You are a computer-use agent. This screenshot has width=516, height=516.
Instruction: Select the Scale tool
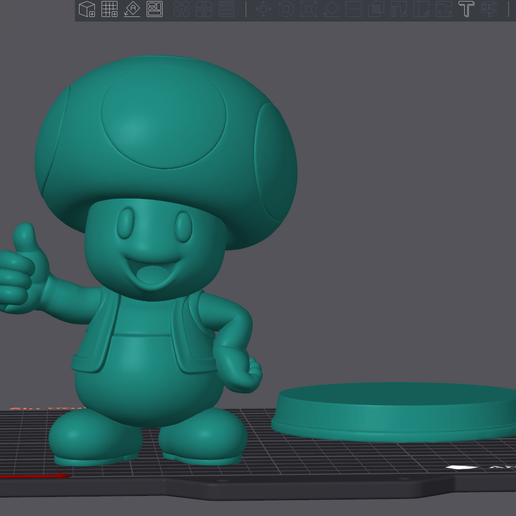[x=308, y=9]
